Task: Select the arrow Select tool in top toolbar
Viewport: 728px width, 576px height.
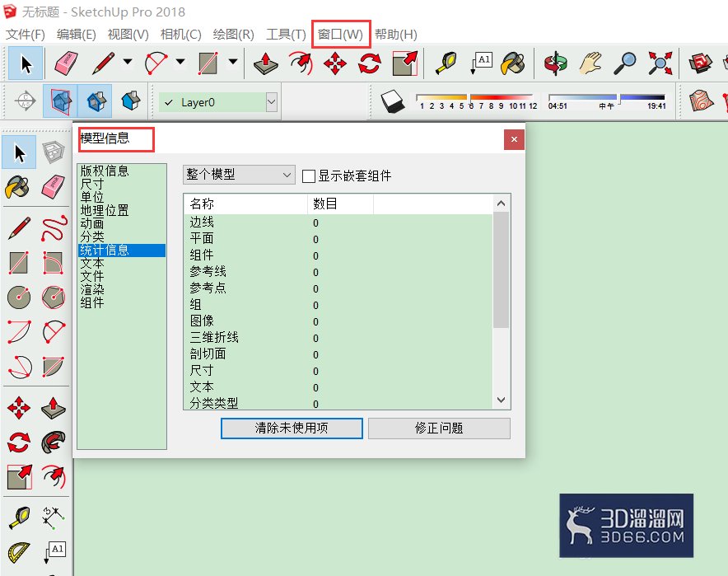Action: 26,63
